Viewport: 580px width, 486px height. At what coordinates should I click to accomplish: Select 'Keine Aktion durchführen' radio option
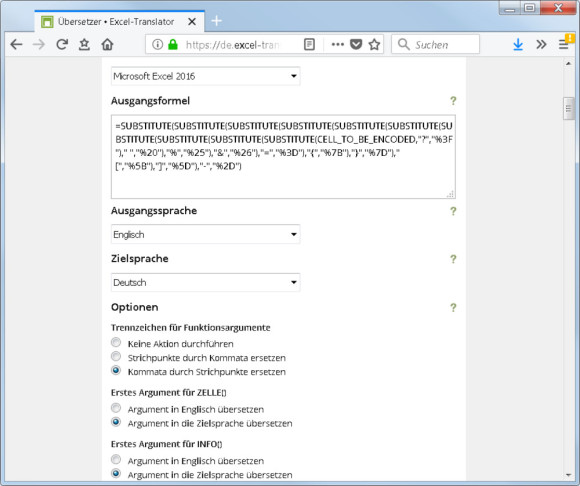(x=116, y=342)
